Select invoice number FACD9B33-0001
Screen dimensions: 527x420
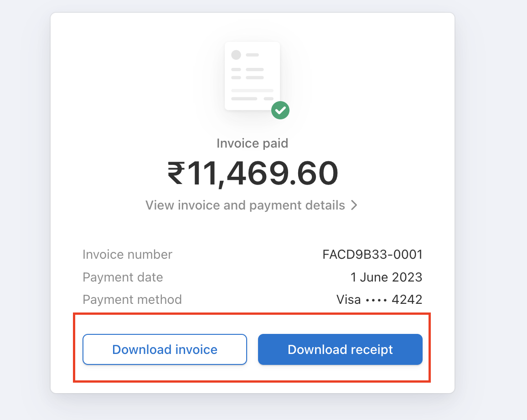click(372, 255)
